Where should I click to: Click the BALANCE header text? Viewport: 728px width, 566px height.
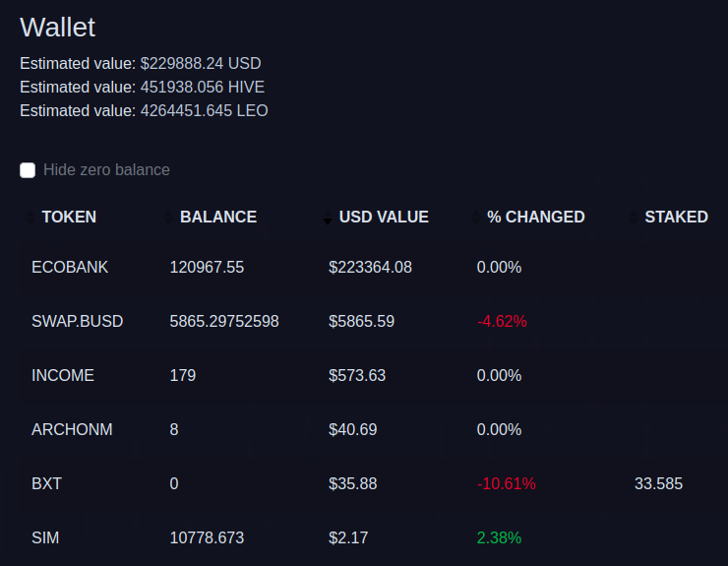point(218,217)
